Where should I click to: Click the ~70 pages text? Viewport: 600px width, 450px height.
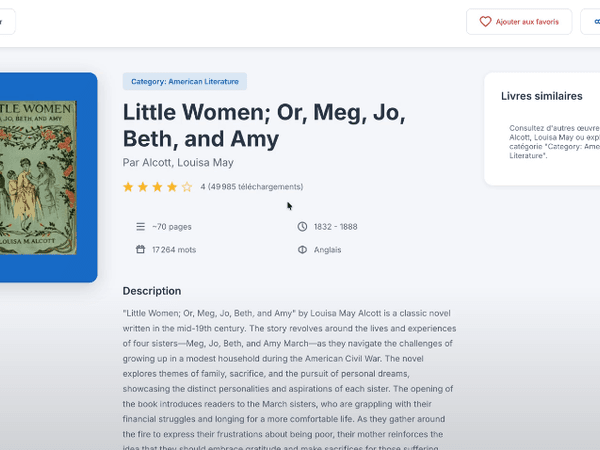tap(172, 227)
